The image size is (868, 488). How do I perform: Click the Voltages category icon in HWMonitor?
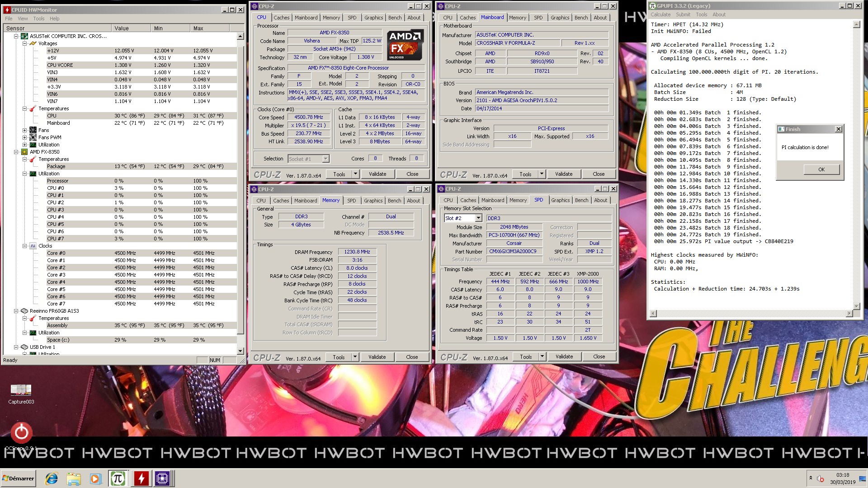click(33, 43)
